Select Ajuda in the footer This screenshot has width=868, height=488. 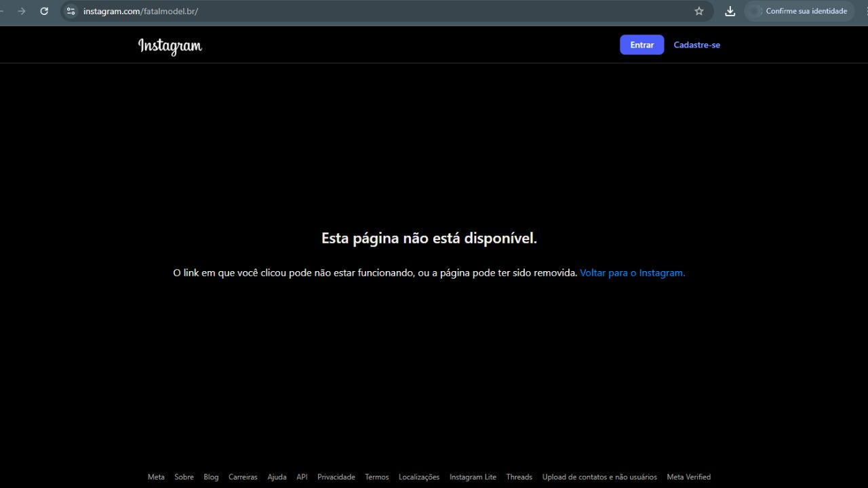pyautogui.click(x=277, y=477)
